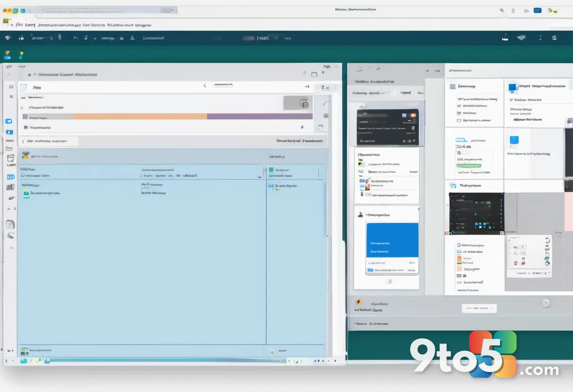
Task: Click the hollow square icon in the left window title row
Action: click(314, 74)
